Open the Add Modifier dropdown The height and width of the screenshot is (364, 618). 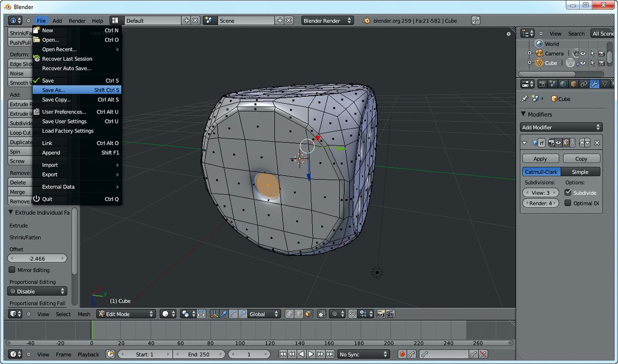tap(562, 127)
